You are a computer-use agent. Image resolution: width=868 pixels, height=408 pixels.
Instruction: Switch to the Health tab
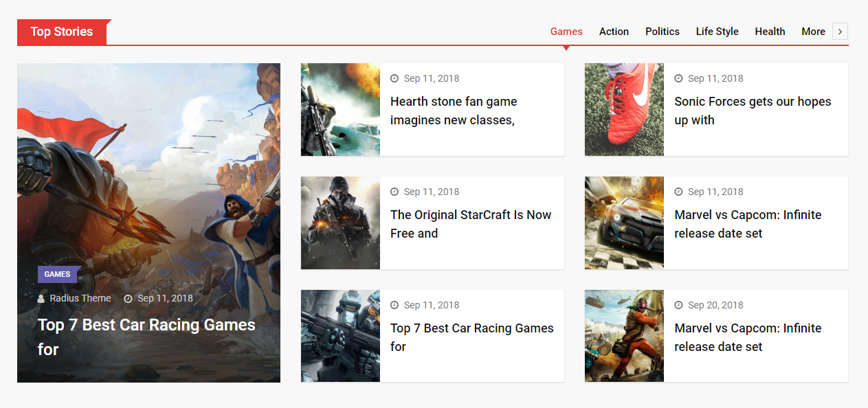pyautogui.click(x=770, y=32)
